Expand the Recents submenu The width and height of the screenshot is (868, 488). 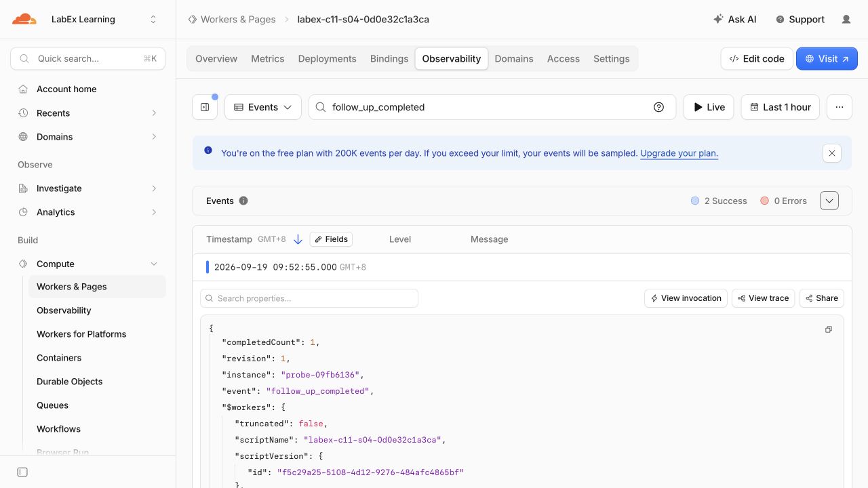[x=154, y=113]
